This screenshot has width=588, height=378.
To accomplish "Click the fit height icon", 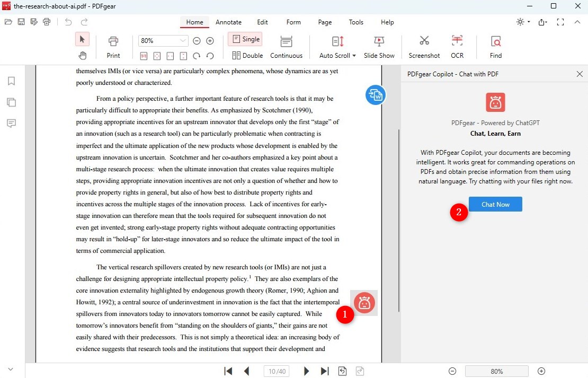I will click(x=183, y=56).
